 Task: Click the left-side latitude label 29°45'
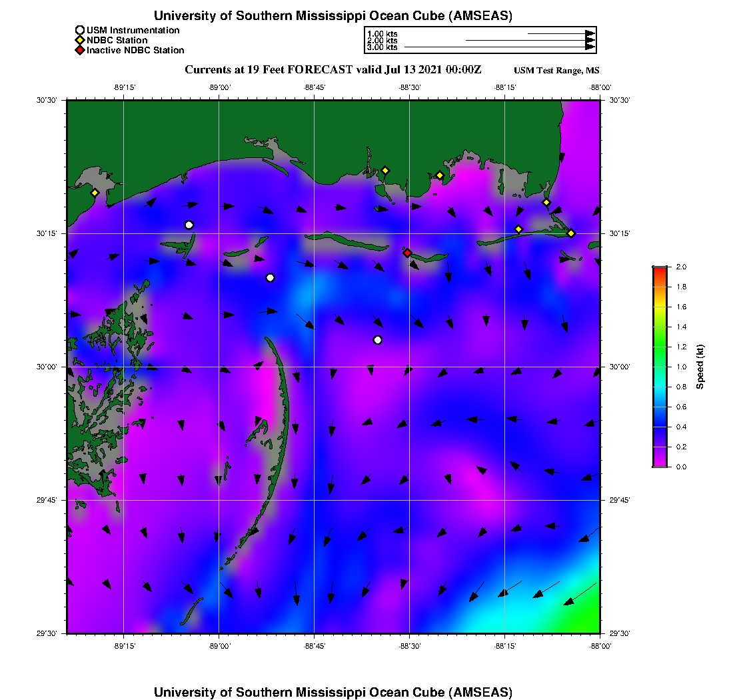pos(46,500)
